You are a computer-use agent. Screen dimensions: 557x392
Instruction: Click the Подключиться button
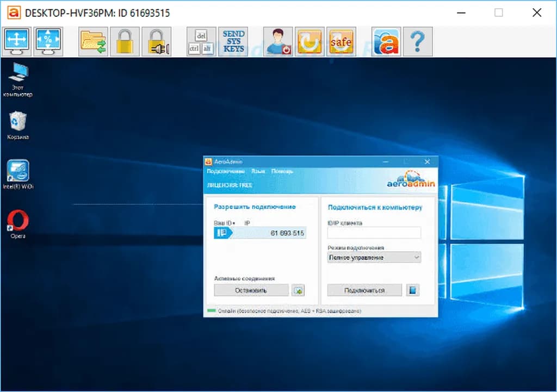[x=364, y=290]
